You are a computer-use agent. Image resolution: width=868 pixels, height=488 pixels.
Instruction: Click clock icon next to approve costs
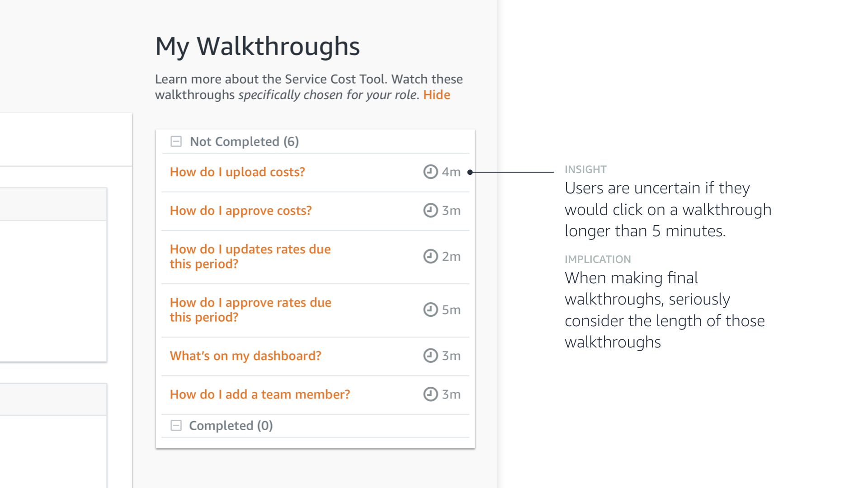(430, 211)
